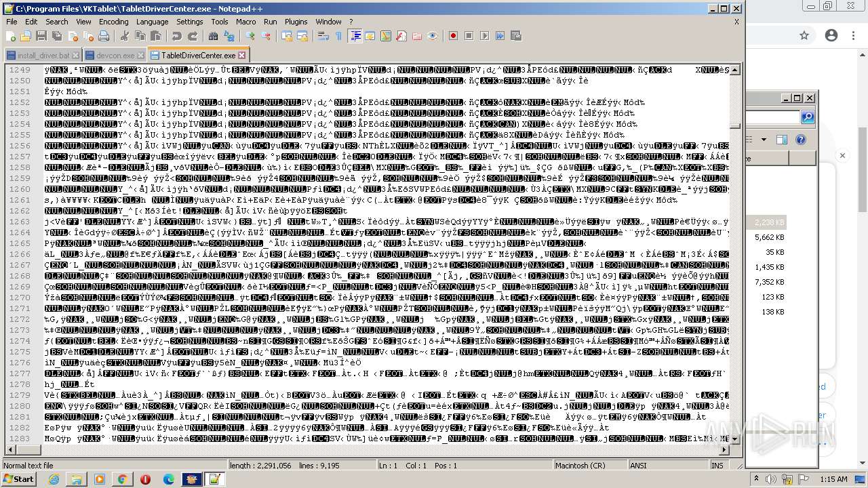Viewport: 868px width, 488px height.
Task: Click the macro Playback icon
Action: [x=485, y=36]
